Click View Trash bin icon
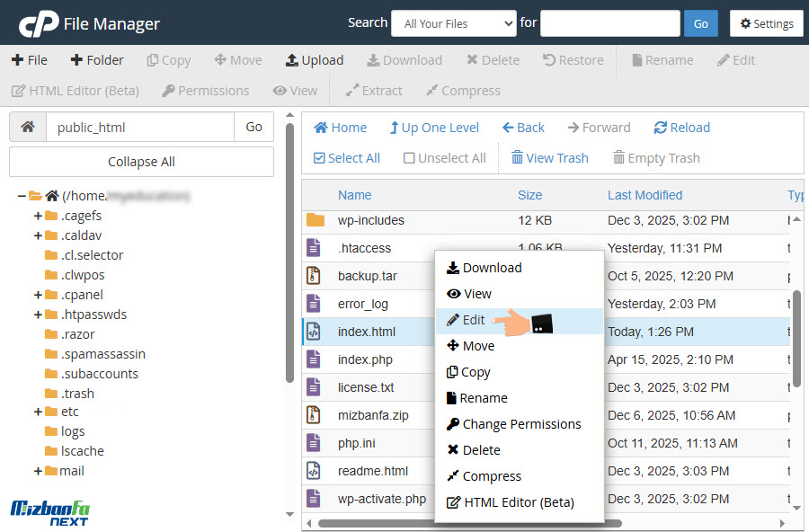Viewport: 809px width, 532px height. point(517,158)
